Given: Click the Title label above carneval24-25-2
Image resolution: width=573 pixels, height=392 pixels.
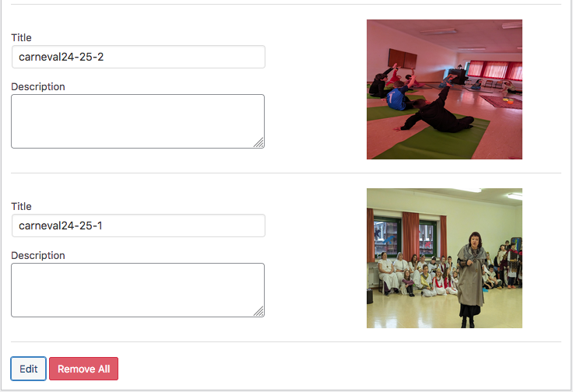Looking at the screenshot, I should 21,37.
